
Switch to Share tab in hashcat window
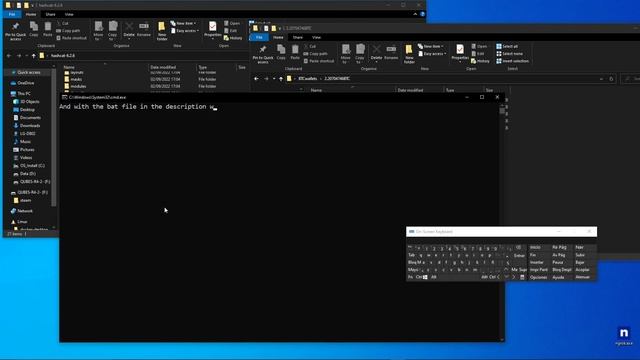click(50, 14)
